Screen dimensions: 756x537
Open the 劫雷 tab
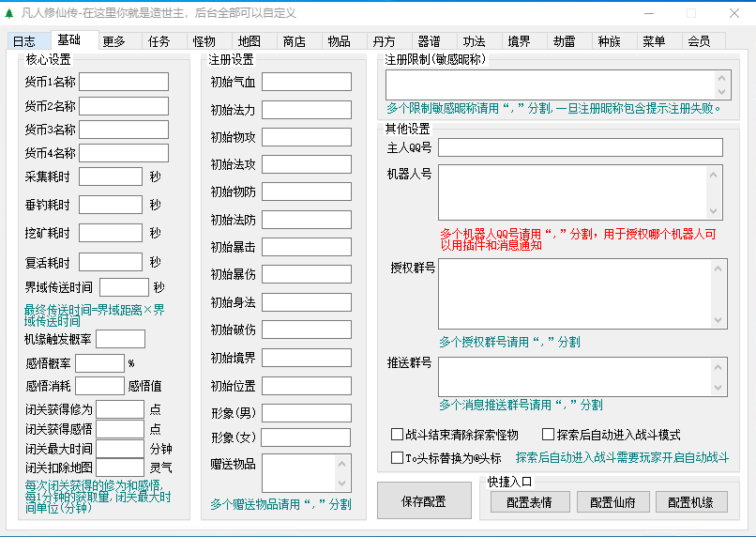point(569,41)
